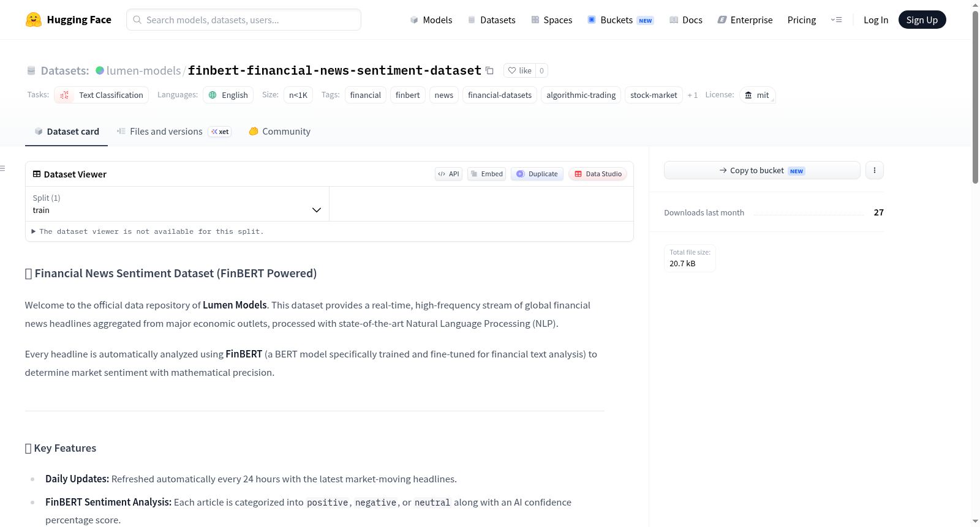Viewport: 980px width, 527px height.
Task: Click the downloads last month value 27
Action: pyautogui.click(x=878, y=212)
